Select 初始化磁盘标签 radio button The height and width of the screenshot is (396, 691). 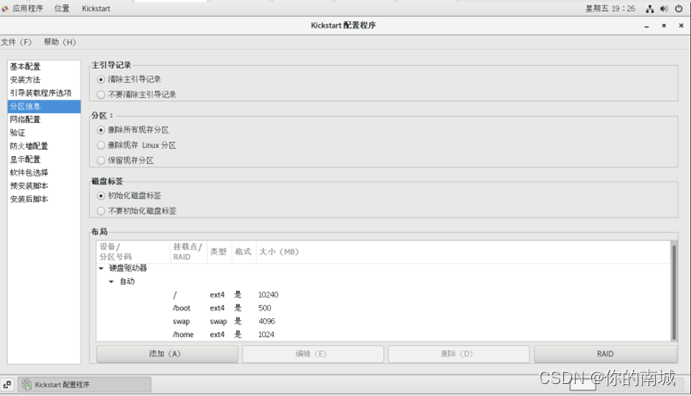click(101, 196)
